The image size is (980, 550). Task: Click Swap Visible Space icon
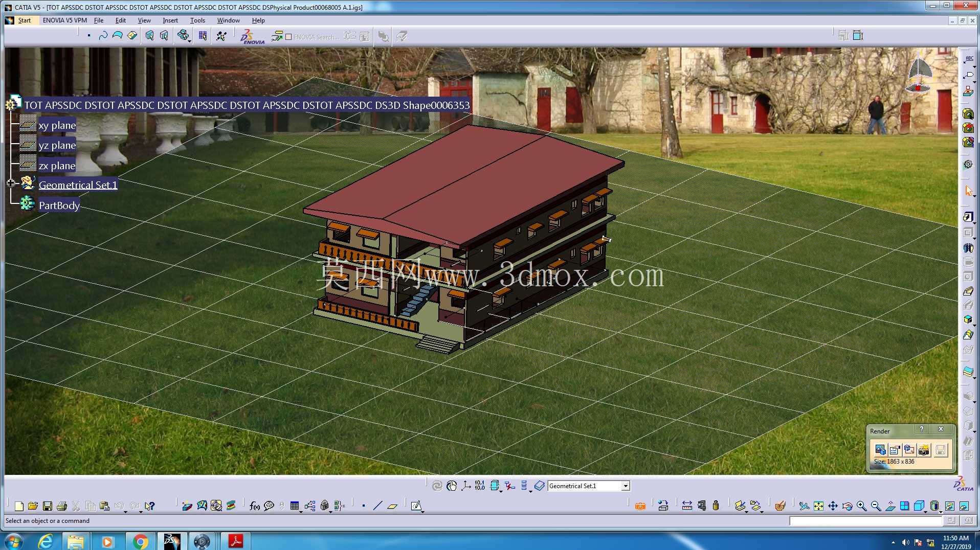(964, 506)
